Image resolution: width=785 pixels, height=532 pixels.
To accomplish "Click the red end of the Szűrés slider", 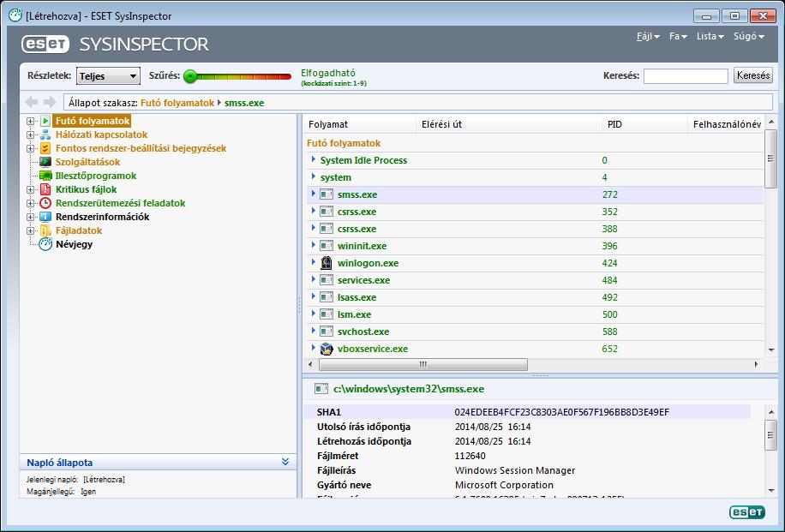I will [287, 76].
